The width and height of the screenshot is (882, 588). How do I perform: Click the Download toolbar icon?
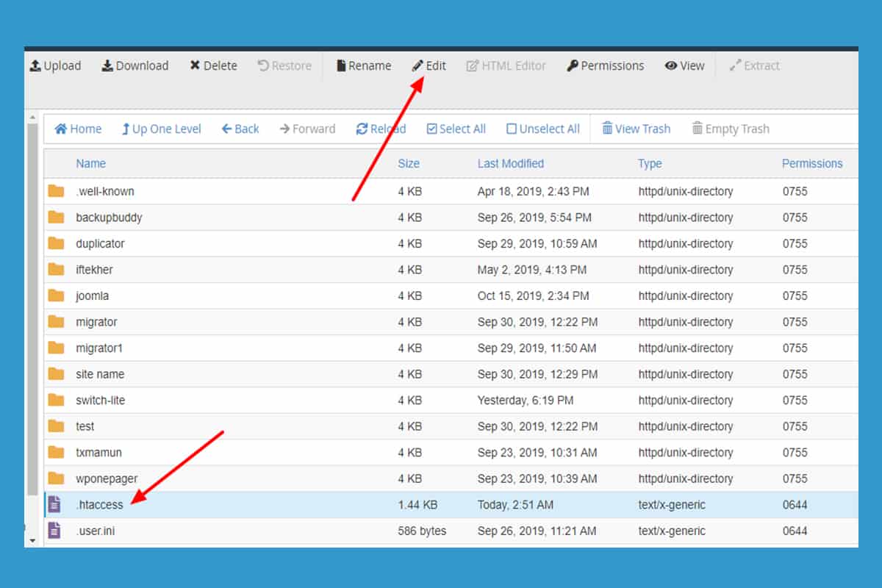[x=107, y=66]
